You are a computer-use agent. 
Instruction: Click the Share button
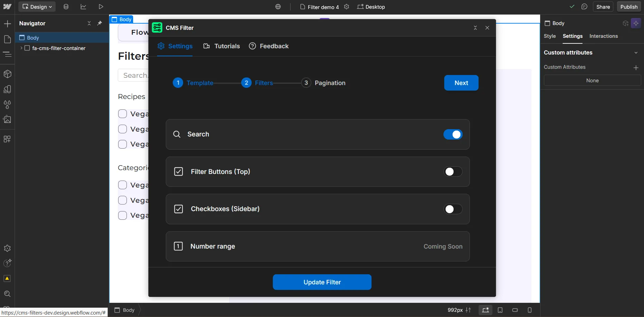tap(603, 7)
